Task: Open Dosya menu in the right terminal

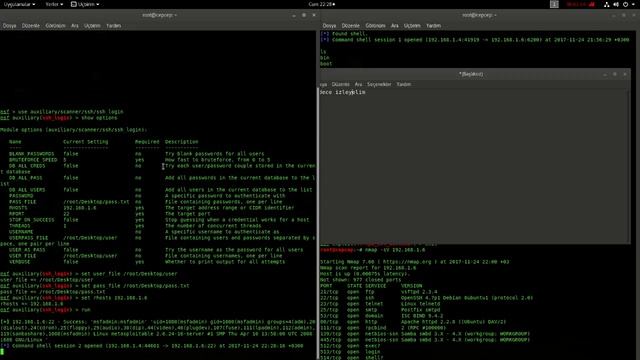Action: (x=329, y=25)
